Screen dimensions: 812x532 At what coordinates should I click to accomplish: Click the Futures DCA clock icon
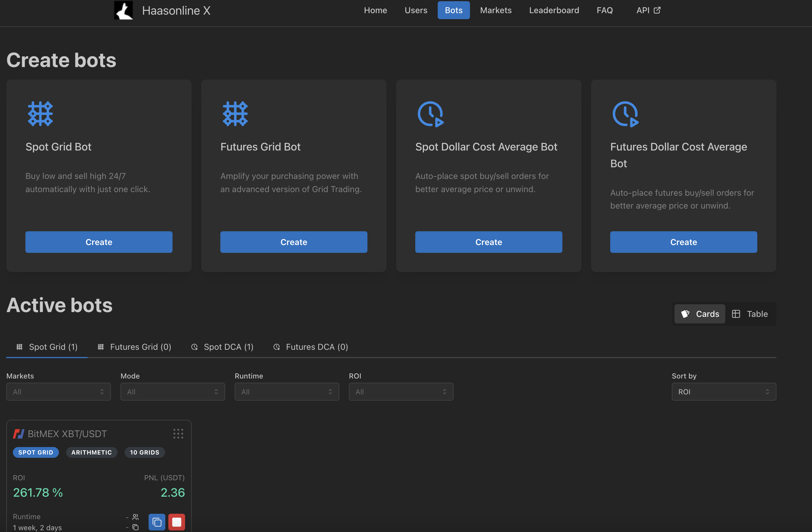click(x=625, y=114)
